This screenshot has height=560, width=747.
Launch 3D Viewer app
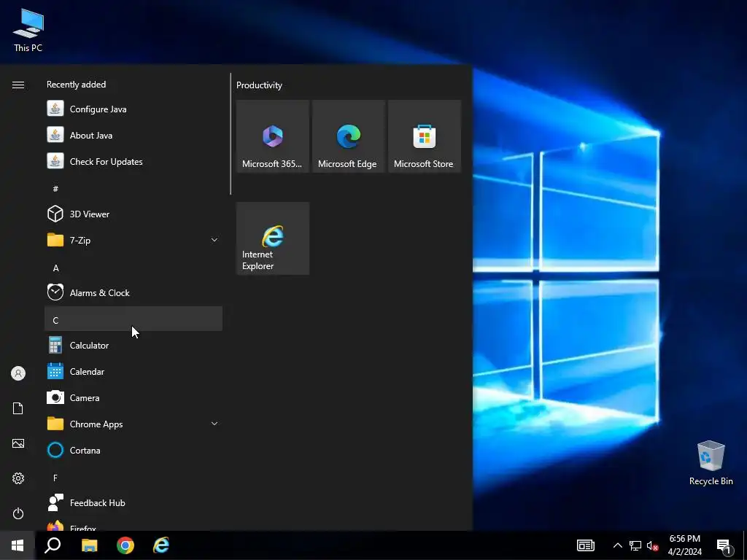click(x=133, y=214)
